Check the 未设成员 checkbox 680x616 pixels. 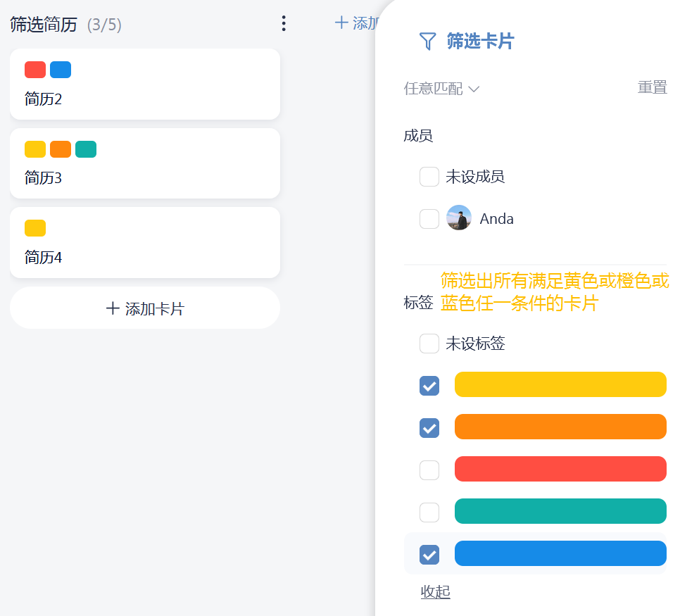tap(429, 177)
